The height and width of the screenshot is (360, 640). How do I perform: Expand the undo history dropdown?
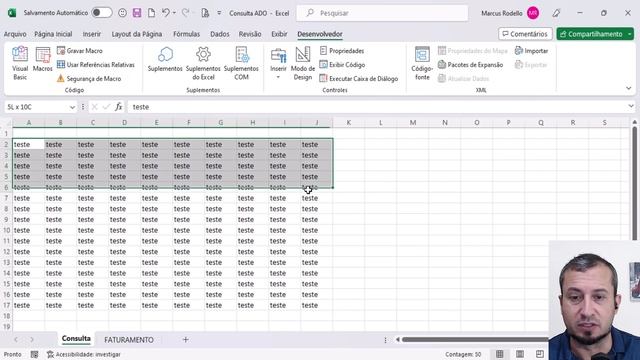click(x=174, y=13)
